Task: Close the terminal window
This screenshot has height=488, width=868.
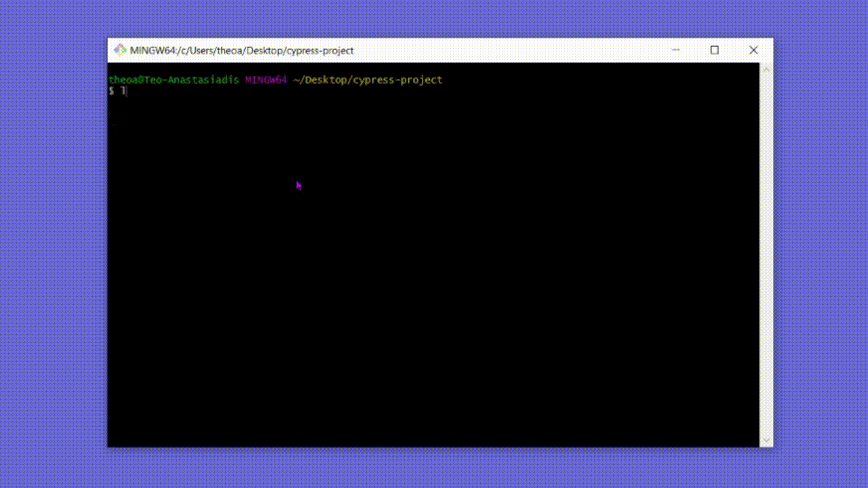Action: [753, 49]
